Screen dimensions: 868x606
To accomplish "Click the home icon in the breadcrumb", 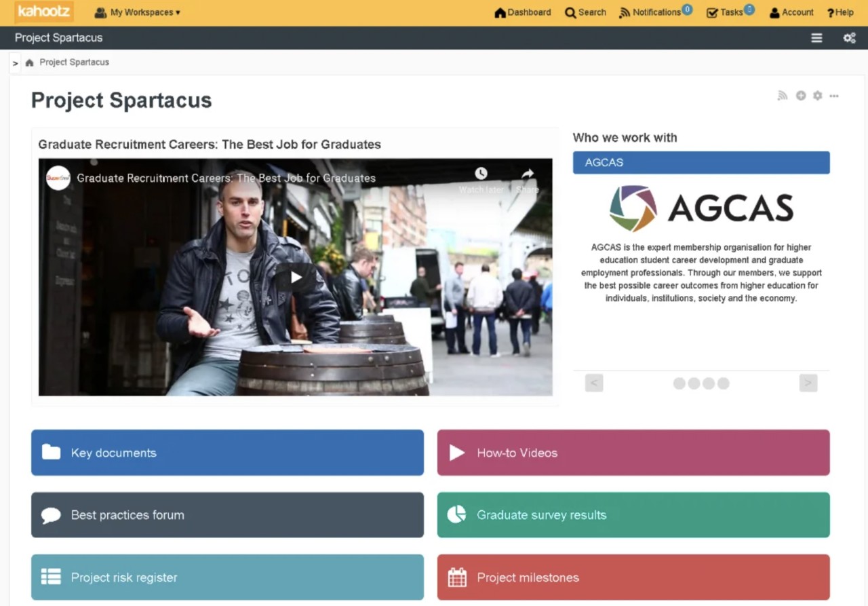I will click(x=29, y=62).
